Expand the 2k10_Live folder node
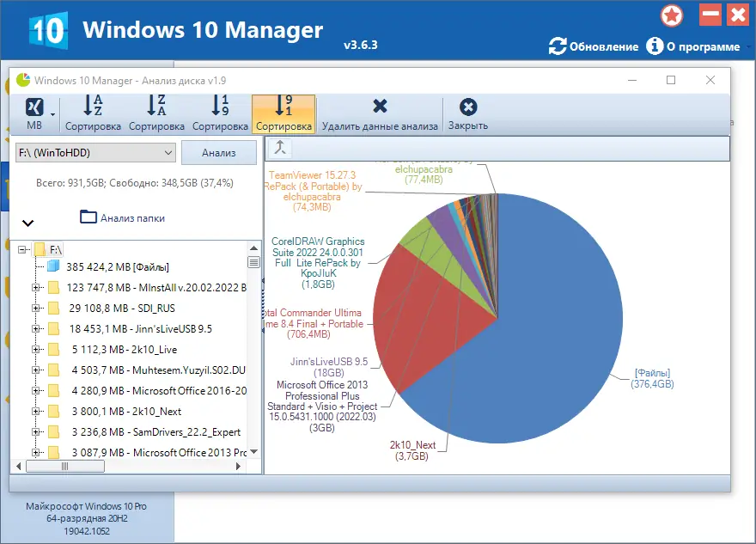Image resolution: width=756 pixels, height=544 pixels. tap(36, 349)
